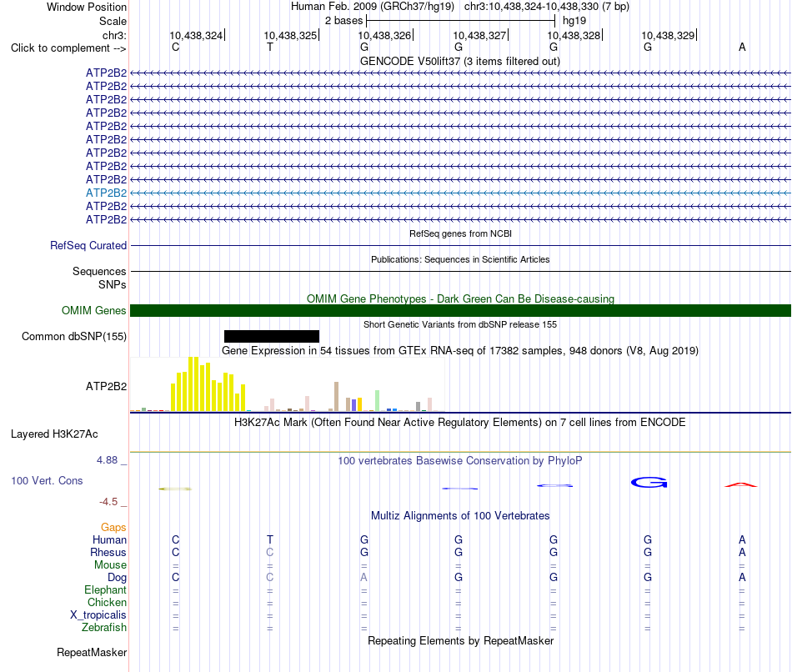Click the red A conservation logo
792x672 pixels.
click(741, 485)
